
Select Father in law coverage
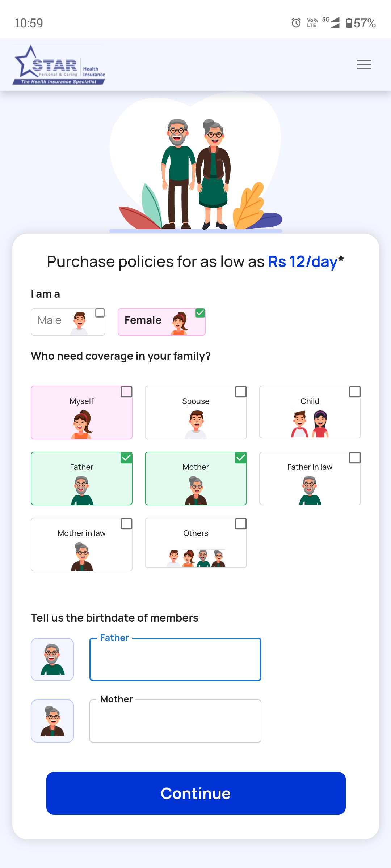pyautogui.click(x=310, y=478)
